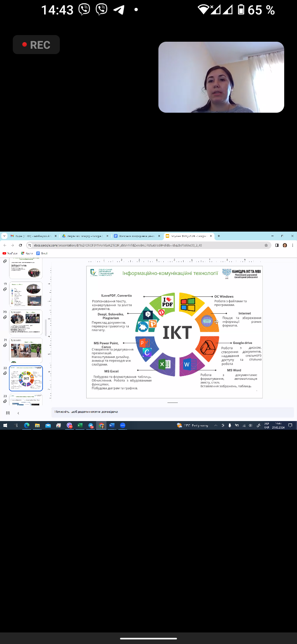Open the weather widget in the taskbar
Image resolution: width=297 pixels, height=644 pixels.
[193, 425]
